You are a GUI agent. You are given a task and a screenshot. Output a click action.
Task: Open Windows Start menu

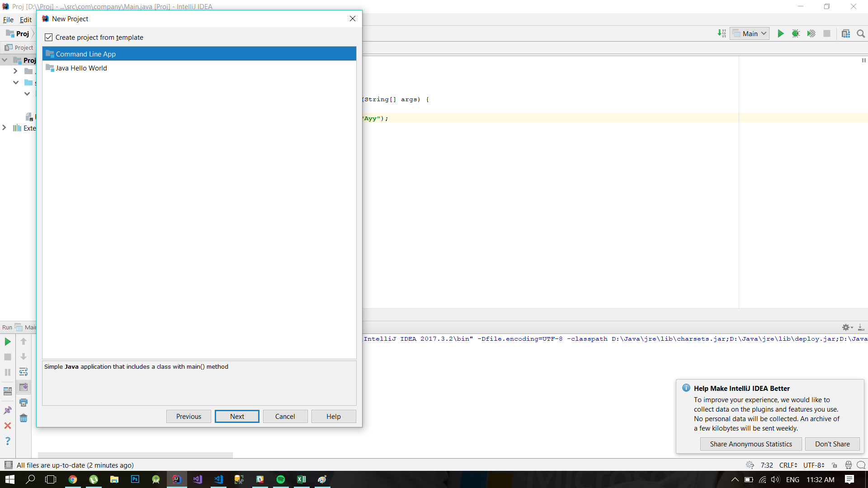[x=9, y=479]
